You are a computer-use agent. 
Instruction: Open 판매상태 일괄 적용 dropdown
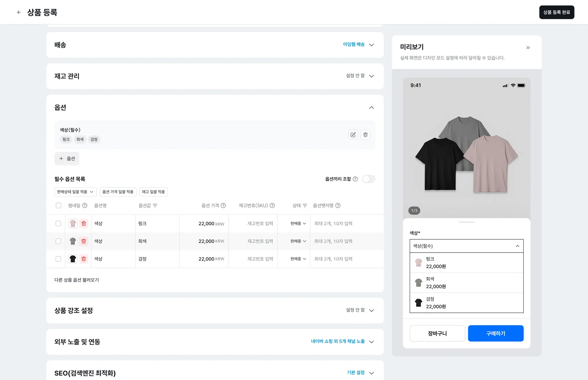pos(76,192)
